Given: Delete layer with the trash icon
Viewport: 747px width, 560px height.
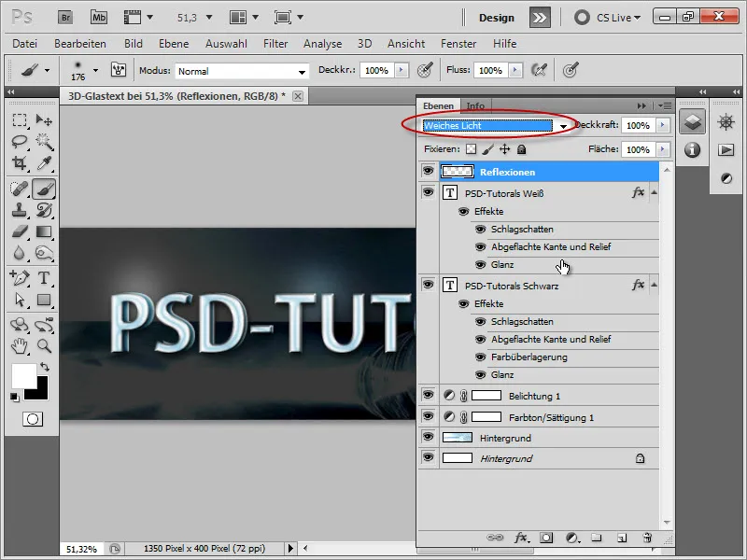Looking at the screenshot, I should 647,538.
